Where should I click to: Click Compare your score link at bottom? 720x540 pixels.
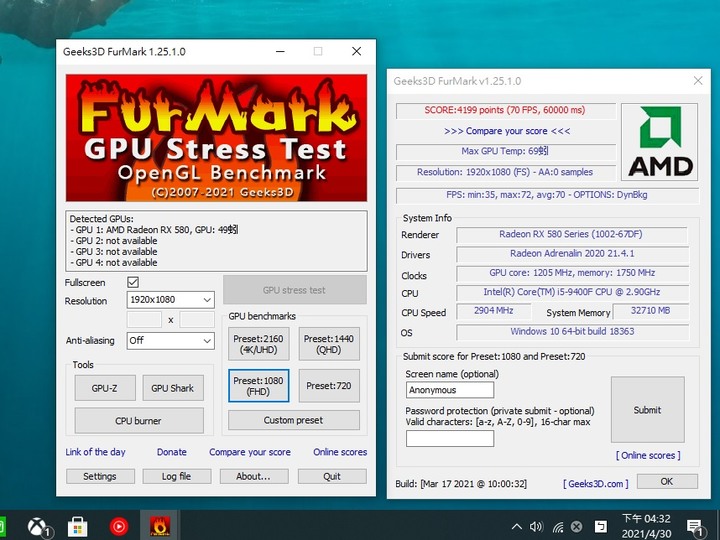coord(250,452)
